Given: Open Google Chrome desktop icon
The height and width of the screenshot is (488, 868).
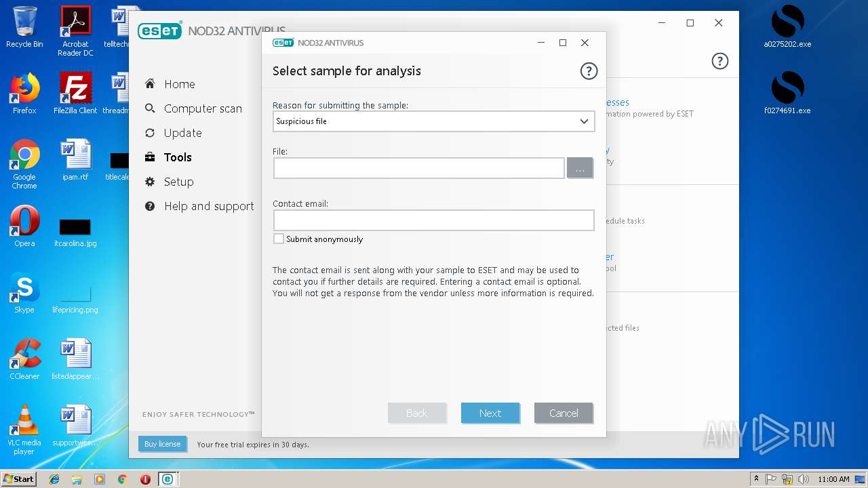Looking at the screenshot, I should click(x=24, y=164).
